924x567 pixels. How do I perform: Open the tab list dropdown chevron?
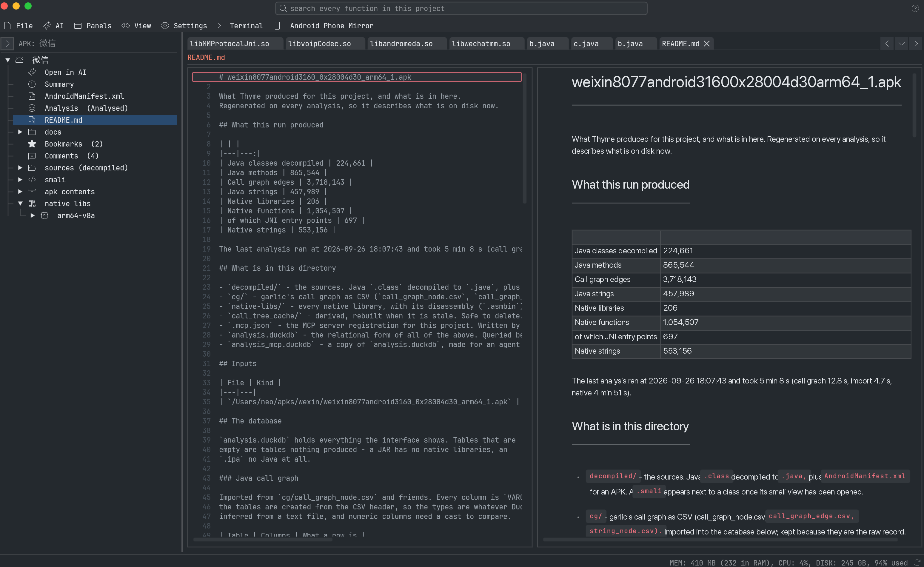click(902, 44)
